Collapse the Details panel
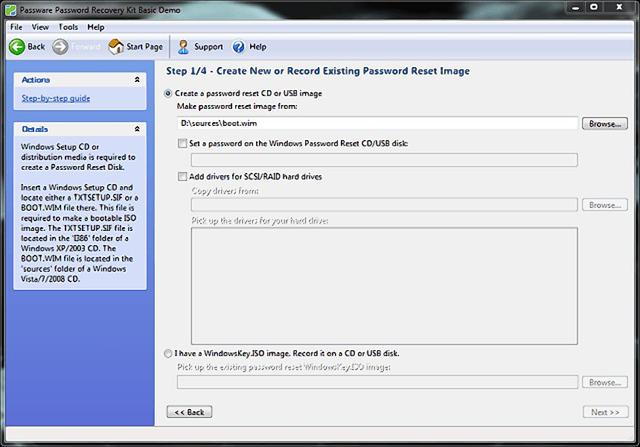 [137, 129]
